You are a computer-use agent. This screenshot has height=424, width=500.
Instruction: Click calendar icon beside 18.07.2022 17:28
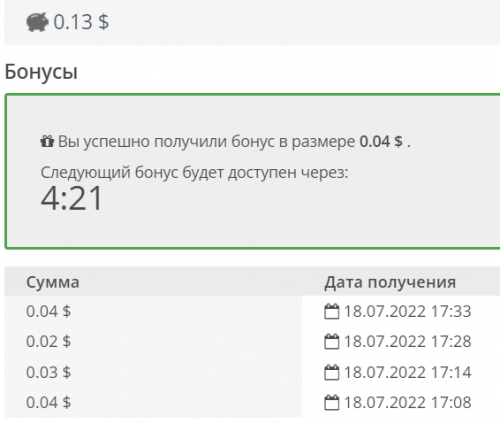[331, 341]
